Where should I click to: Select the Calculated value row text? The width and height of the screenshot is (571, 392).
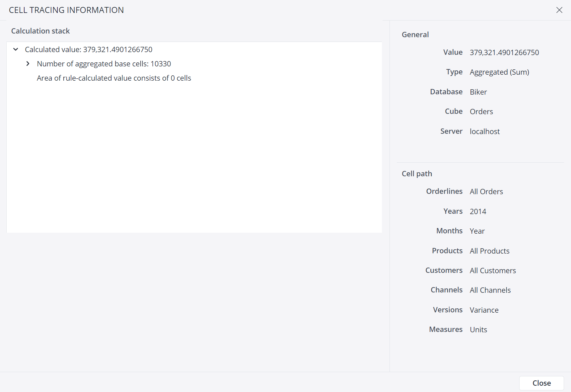click(89, 49)
